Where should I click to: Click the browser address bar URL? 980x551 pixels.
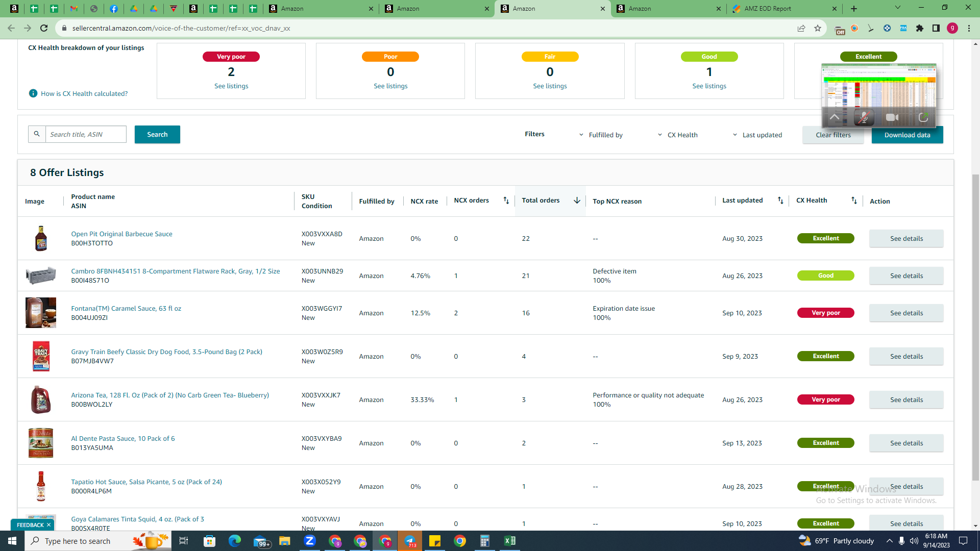[x=181, y=28]
